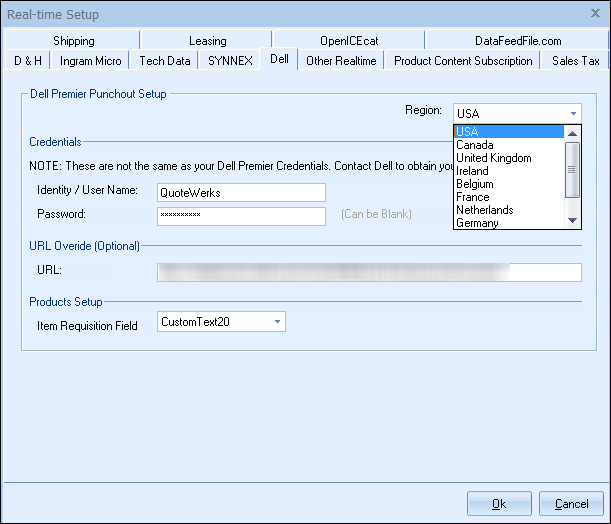The width and height of the screenshot is (611, 524).
Task: Click the Cancel button
Action: pos(571,504)
